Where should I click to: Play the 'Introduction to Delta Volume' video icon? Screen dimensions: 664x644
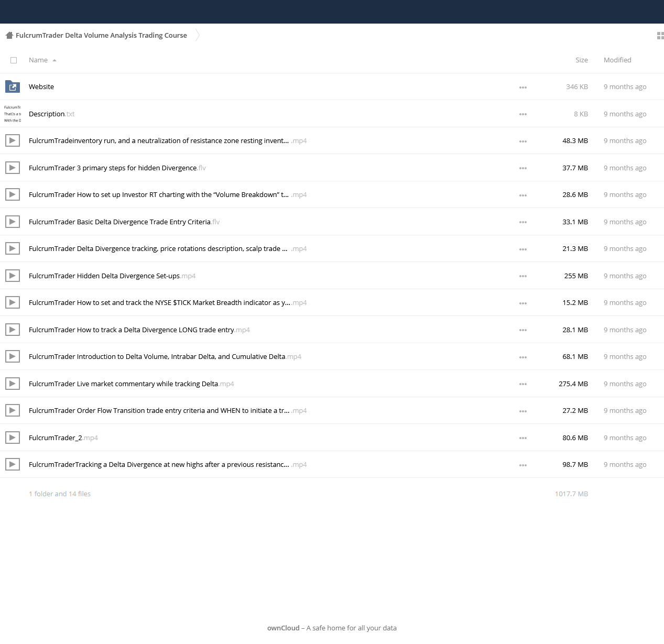[13, 356]
